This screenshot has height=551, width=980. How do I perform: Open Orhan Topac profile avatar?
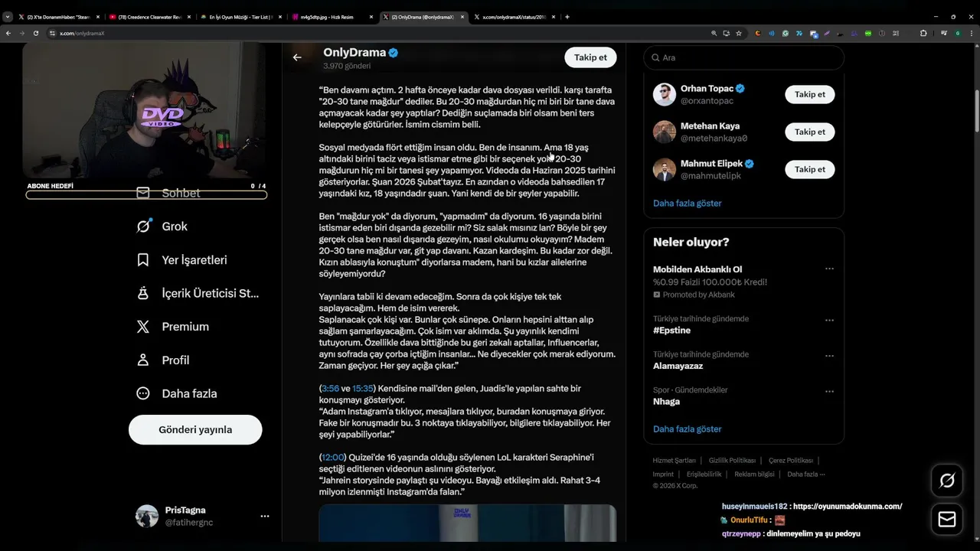pyautogui.click(x=665, y=94)
